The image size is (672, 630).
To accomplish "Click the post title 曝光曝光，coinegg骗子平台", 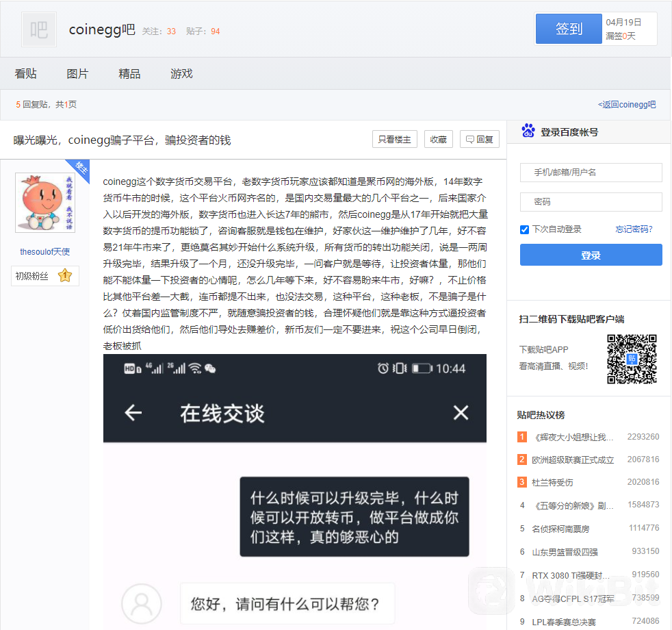I will 122,140.
